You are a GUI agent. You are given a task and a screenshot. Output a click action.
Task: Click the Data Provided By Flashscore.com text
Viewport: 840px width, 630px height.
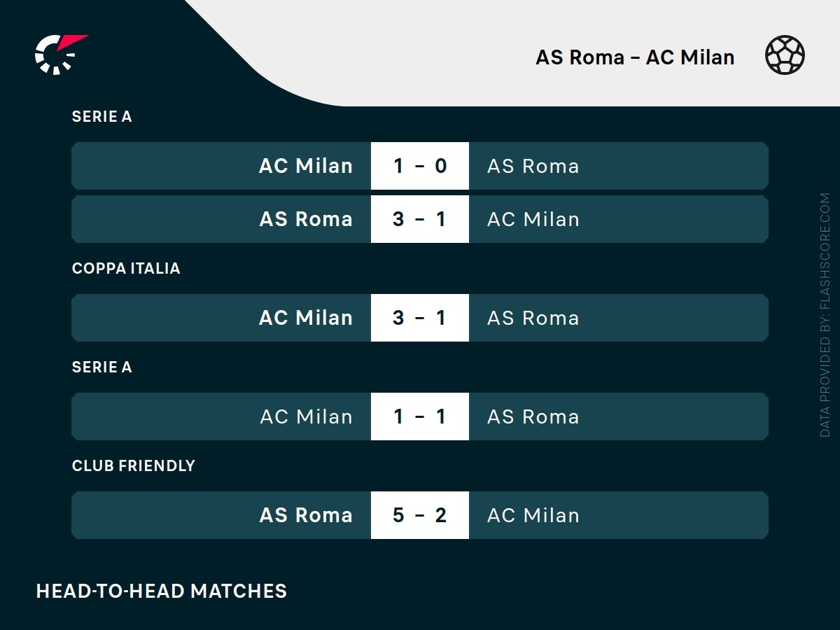[x=825, y=315]
